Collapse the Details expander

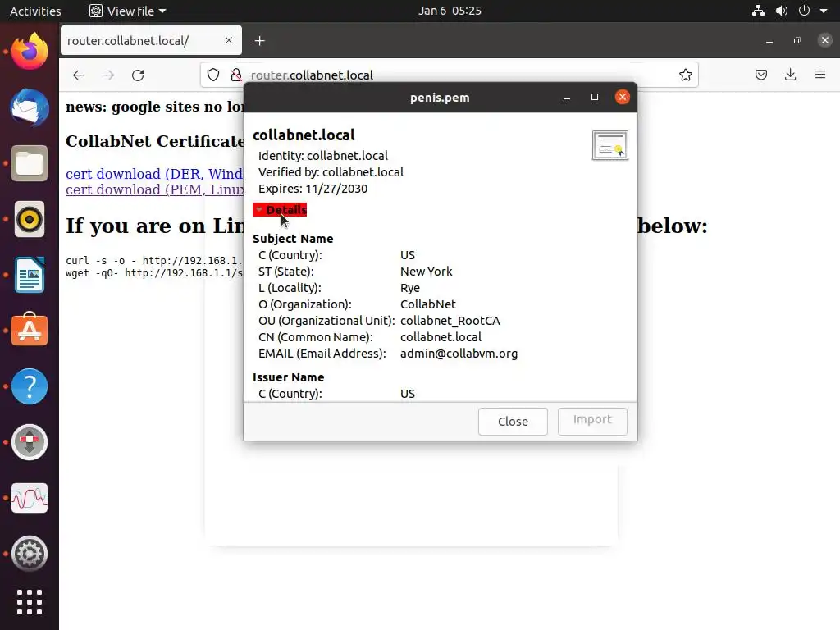(x=280, y=209)
